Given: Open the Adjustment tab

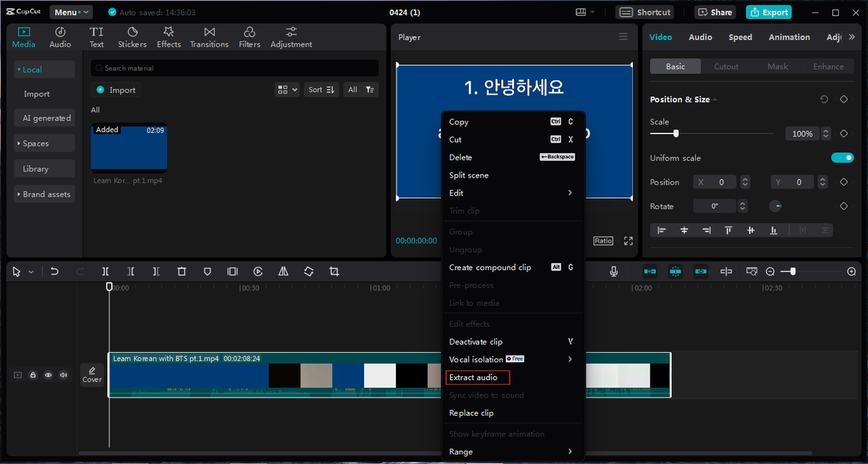Looking at the screenshot, I should [x=292, y=37].
